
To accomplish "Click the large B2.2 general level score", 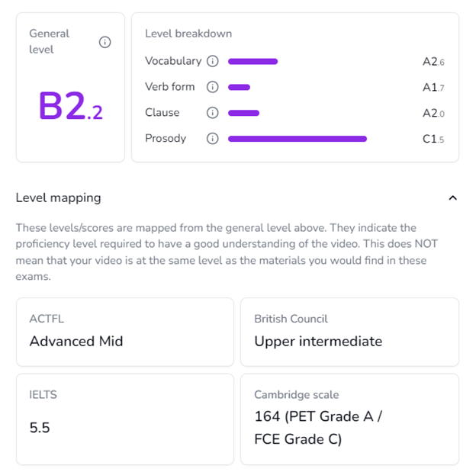I will coord(70,107).
